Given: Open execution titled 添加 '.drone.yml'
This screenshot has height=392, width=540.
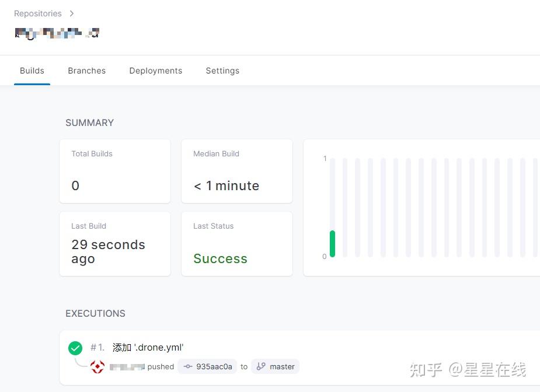Looking at the screenshot, I should pyautogui.click(x=148, y=347).
